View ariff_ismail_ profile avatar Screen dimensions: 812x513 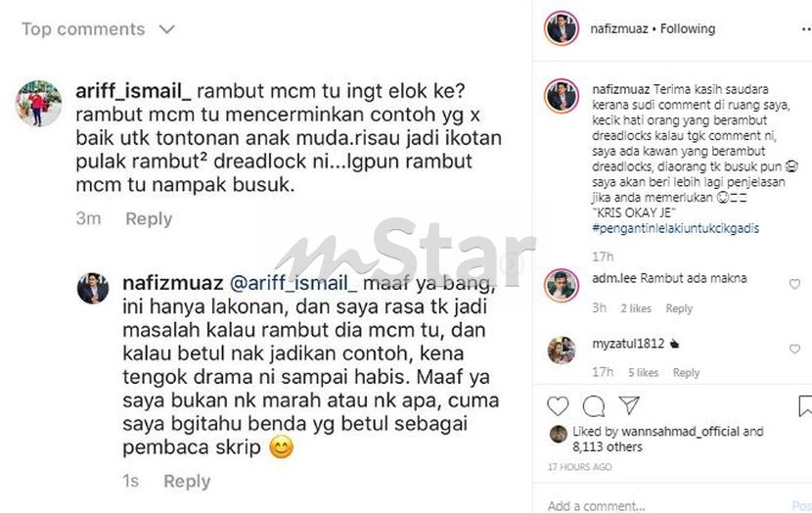click(38, 104)
